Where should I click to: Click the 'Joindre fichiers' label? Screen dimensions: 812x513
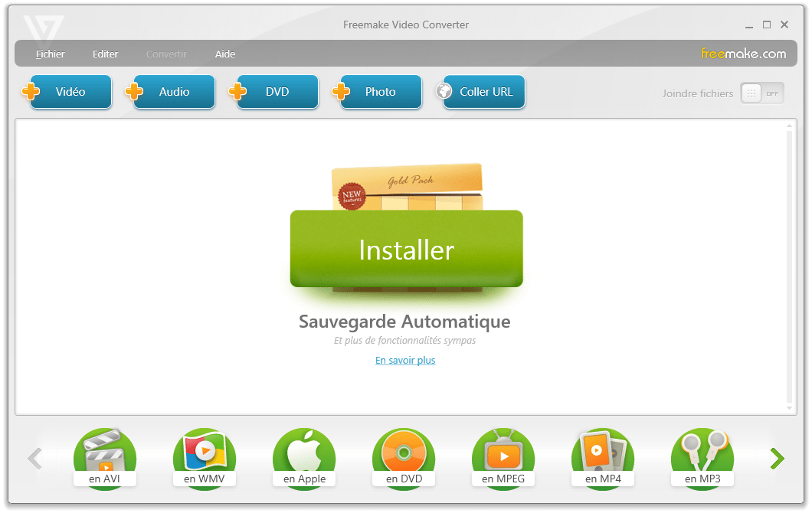pos(698,93)
